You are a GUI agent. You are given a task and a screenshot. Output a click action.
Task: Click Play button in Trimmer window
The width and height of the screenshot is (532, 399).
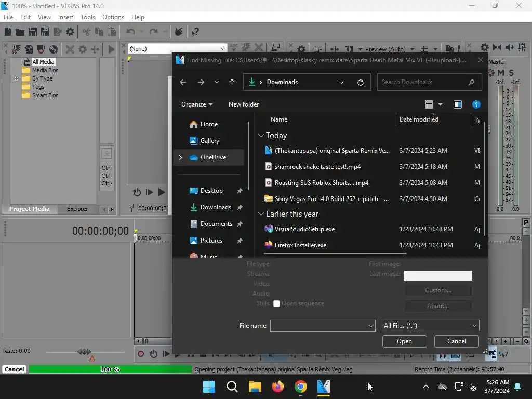tap(162, 192)
